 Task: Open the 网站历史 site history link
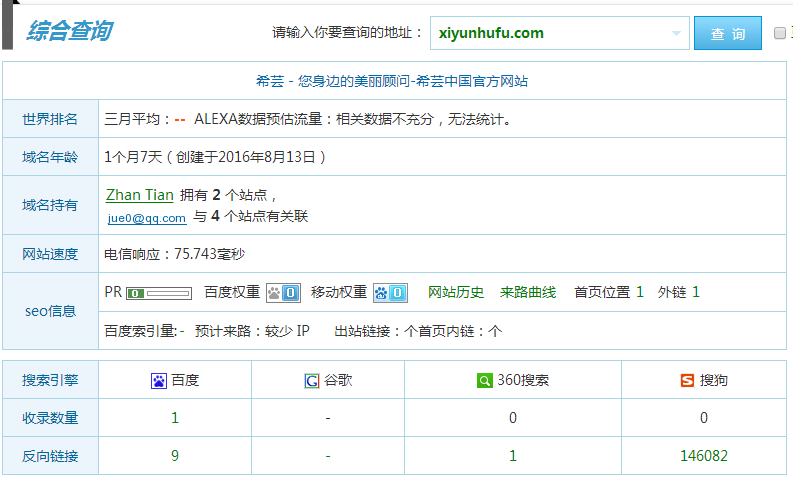point(455,292)
